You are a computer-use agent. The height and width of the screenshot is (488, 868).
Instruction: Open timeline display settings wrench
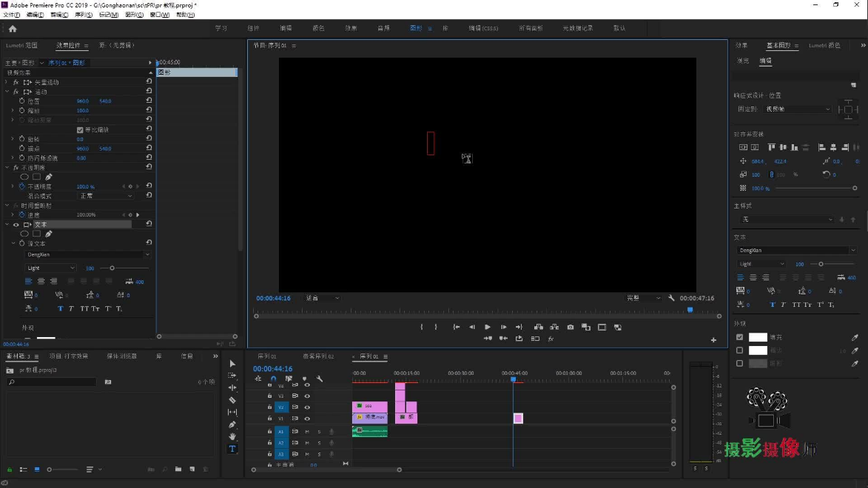coord(320,379)
